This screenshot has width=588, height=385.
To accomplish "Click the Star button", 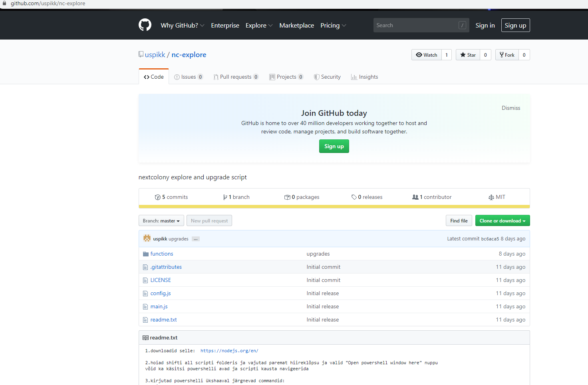I will click(468, 55).
